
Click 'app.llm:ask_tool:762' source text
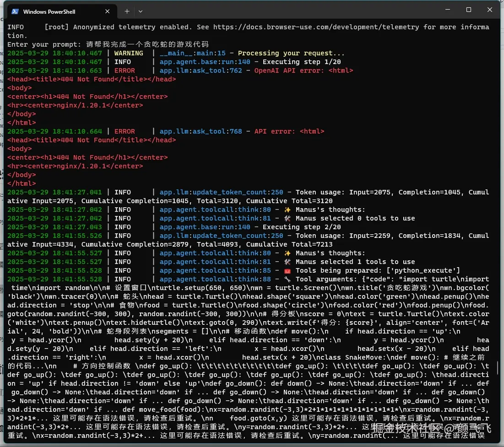[x=201, y=70]
